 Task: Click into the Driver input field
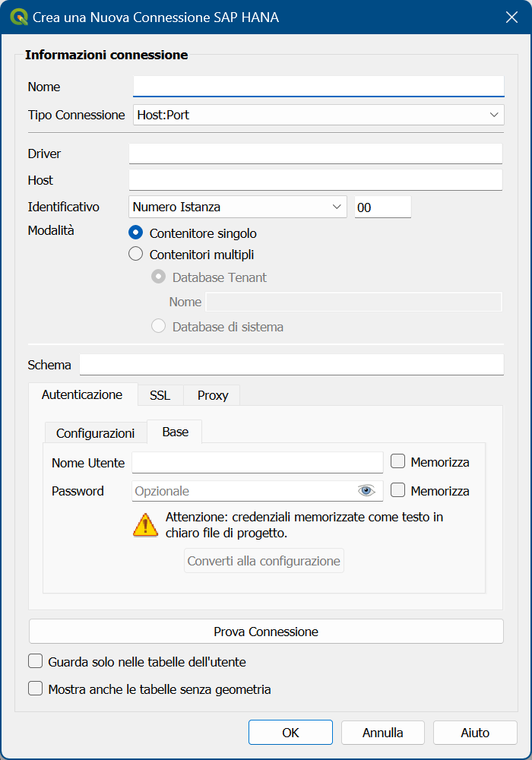pos(315,154)
